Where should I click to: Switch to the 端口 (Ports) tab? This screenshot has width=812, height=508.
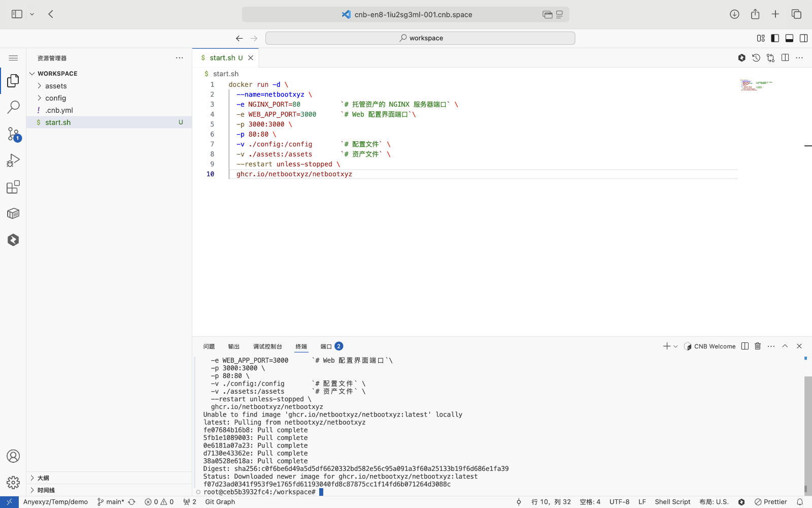pos(326,346)
